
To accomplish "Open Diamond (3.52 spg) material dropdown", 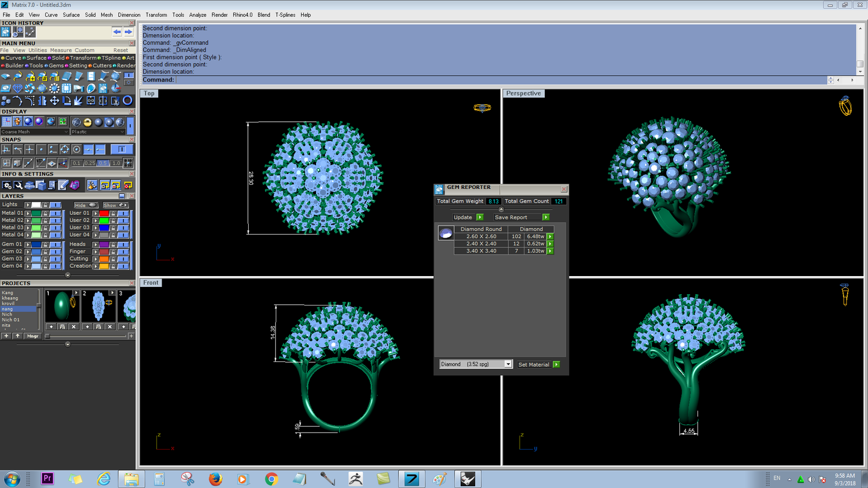I will (x=476, y=364).
